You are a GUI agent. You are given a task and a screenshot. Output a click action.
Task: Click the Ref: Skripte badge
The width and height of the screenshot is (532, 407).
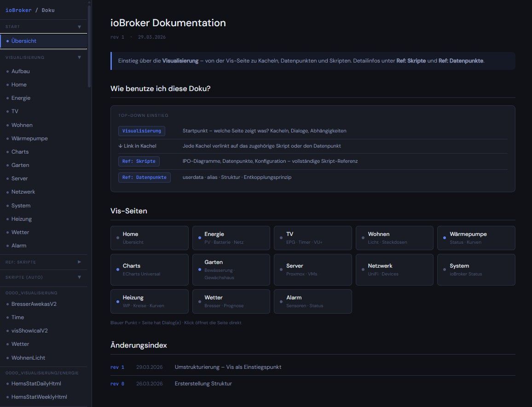(139, 161)
